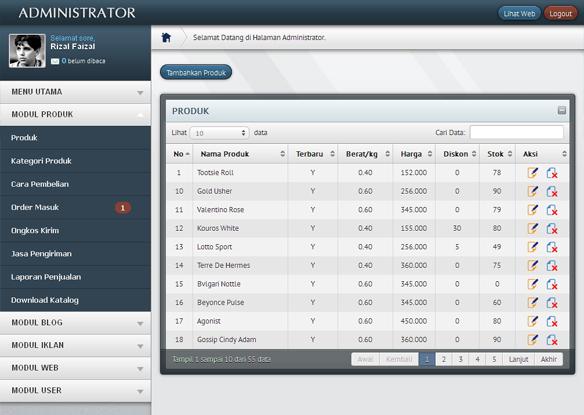Delete the Valentino Rose product
Screen dimensions: 584x415
(552, 210)
